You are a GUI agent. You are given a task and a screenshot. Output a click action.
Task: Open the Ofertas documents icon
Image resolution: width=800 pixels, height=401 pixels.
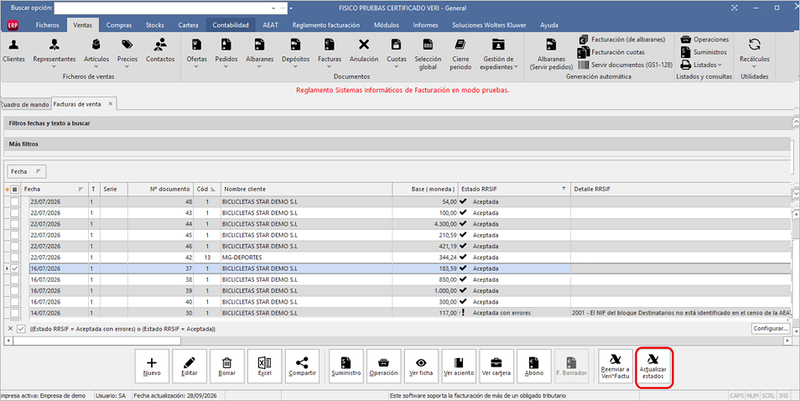tap(196, 53)
